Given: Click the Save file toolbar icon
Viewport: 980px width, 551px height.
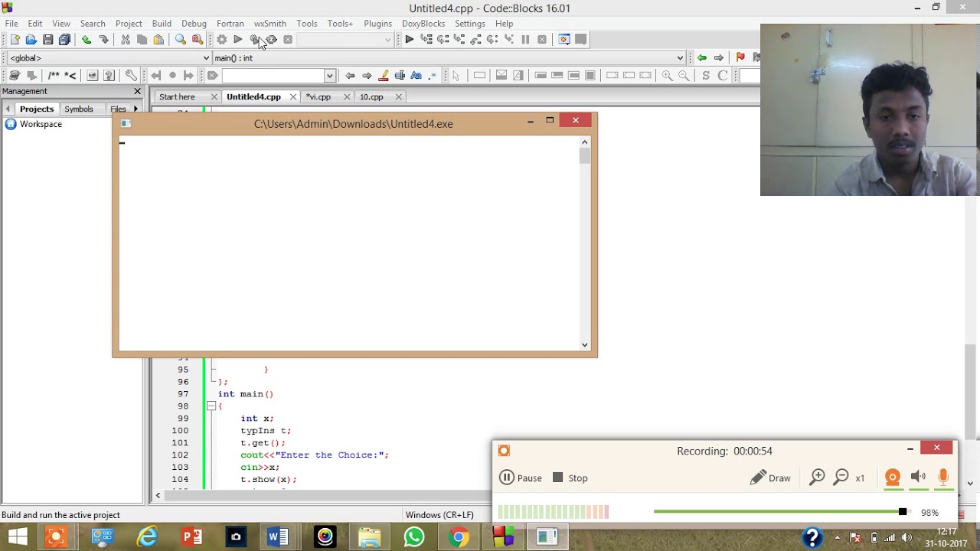Looking at the screenshot, I should pyautogui.click(x=47, y=40).
